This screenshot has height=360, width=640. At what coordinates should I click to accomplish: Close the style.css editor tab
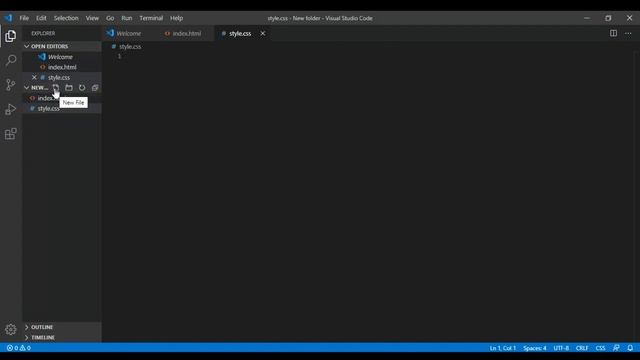(x=263, y=33)
